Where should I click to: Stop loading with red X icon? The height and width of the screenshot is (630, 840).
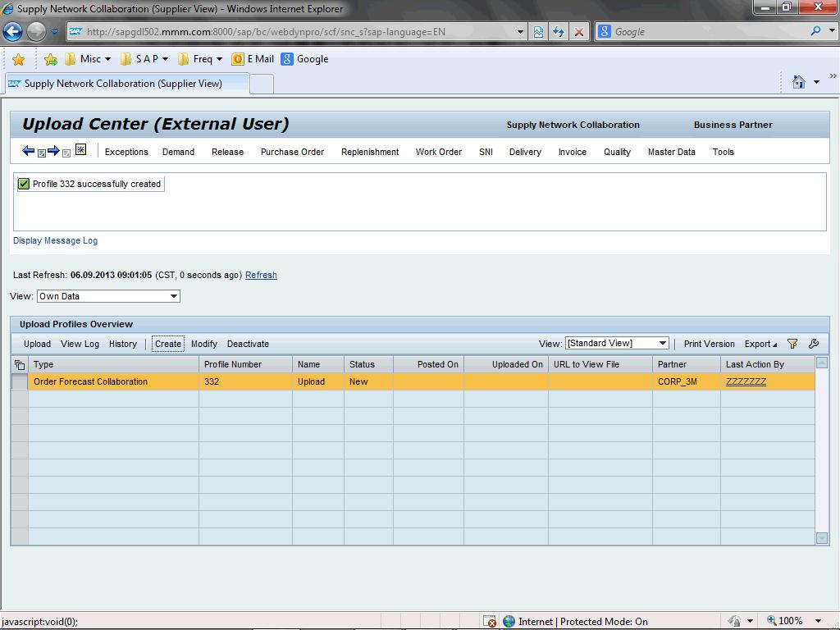click(x=579, y=32)
